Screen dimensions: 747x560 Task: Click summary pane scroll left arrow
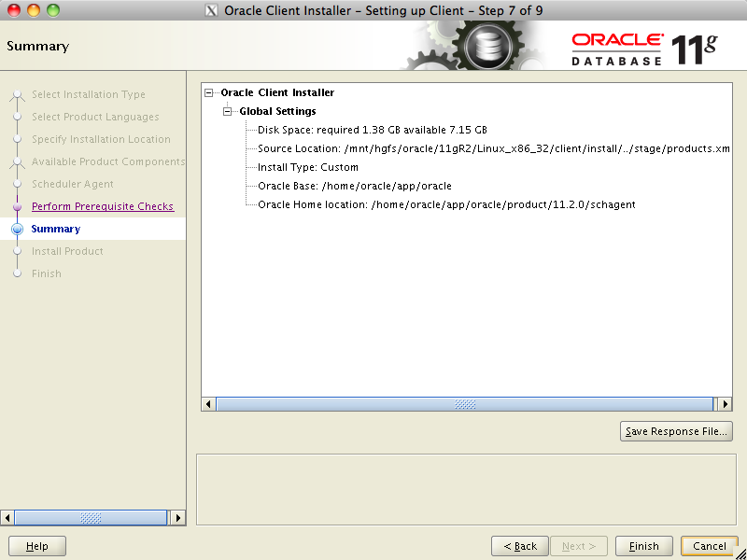[208, 404]
